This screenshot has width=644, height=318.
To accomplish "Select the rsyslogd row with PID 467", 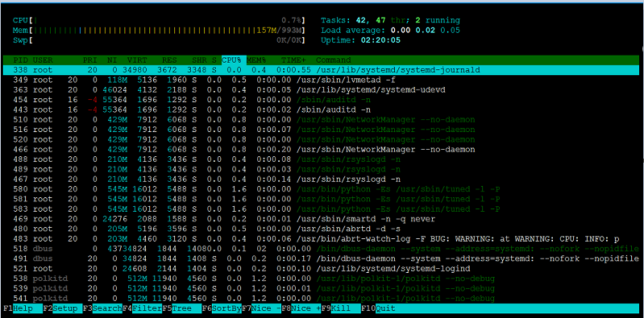I will [322, 179].
